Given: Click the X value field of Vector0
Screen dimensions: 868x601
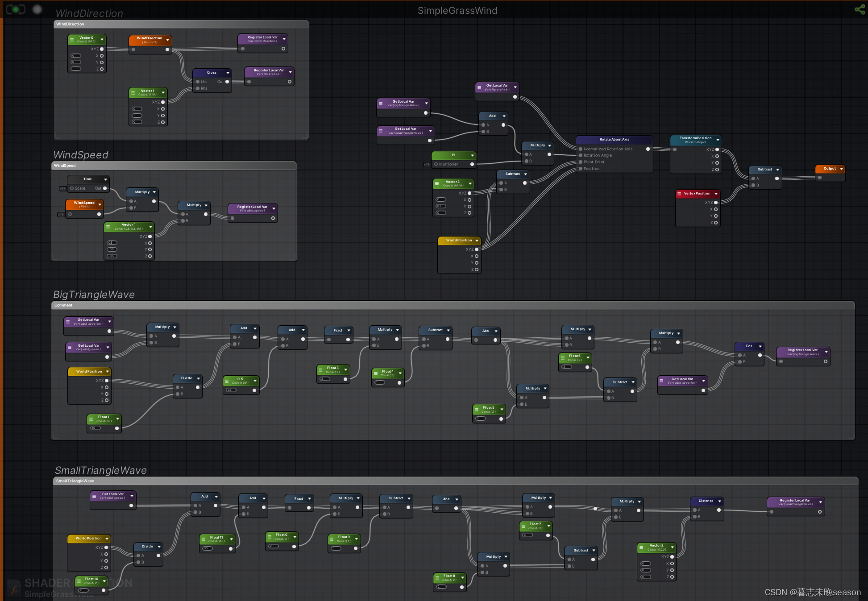Looking at the screenshot, I should [x=76, y=56].
